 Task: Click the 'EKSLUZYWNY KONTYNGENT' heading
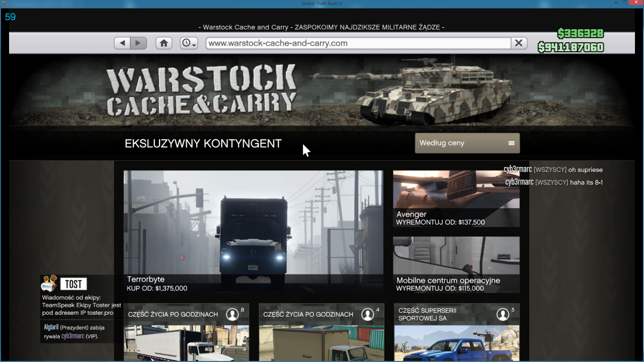[x=203, y=143]
